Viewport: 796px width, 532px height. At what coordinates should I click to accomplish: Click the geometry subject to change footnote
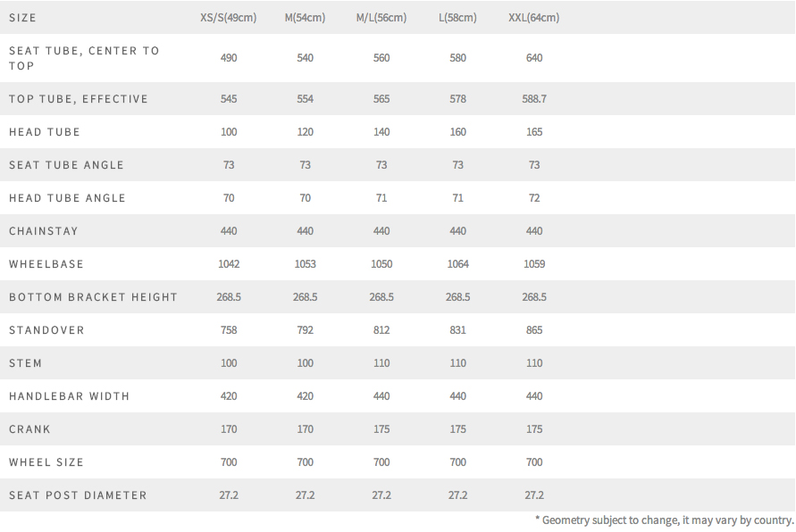665,520
